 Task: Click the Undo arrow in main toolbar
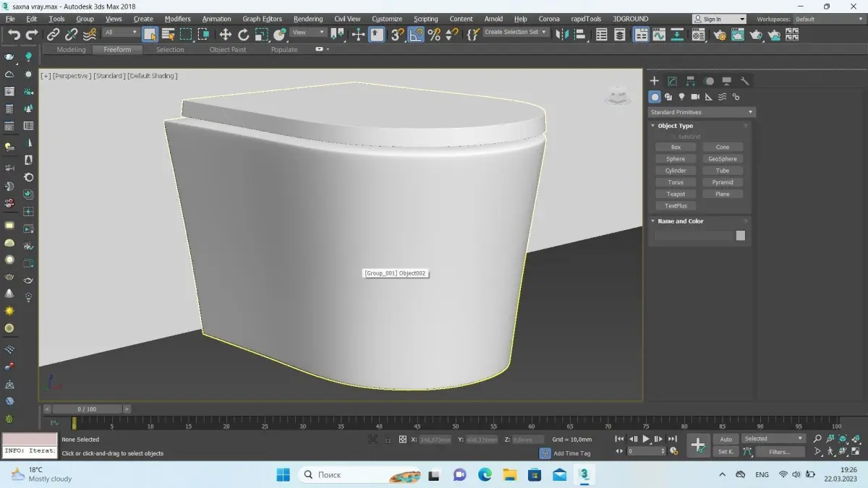pyautogui.click(x=14, y=34)
